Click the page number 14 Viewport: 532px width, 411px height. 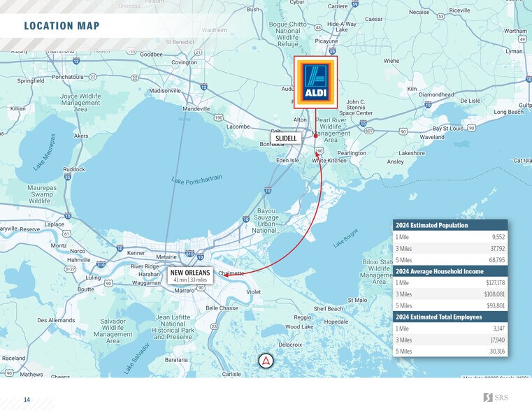[27, 400]
